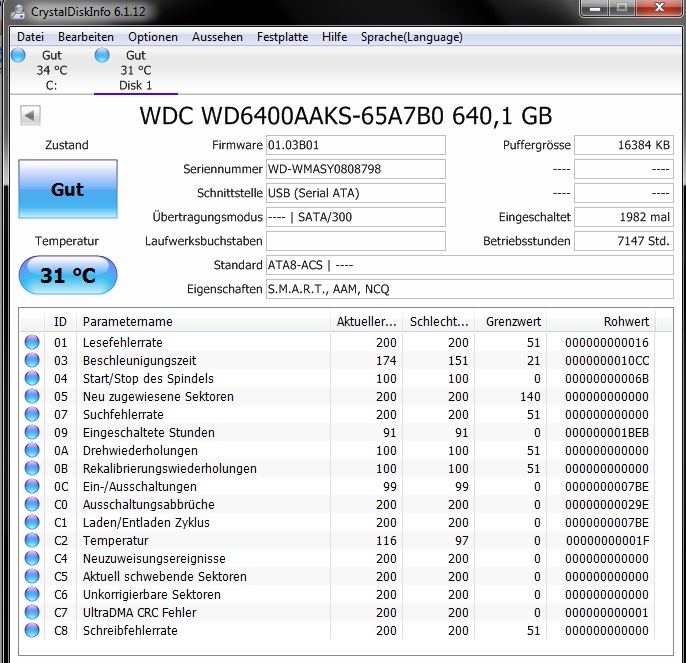The width and height of the screenshot is (686, 663).
Task: Click the Betriebsstunden field 7147 Std.
Action: coord(623,241)
